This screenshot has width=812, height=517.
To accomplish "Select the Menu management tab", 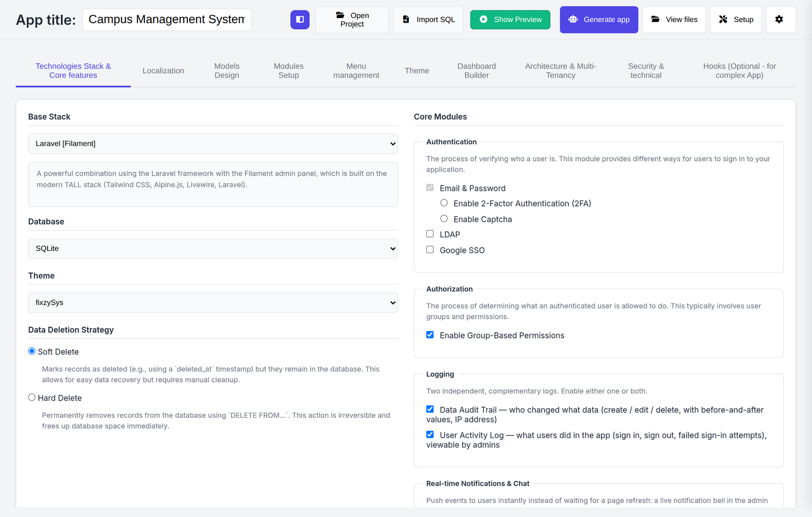I will click(356, 71).
